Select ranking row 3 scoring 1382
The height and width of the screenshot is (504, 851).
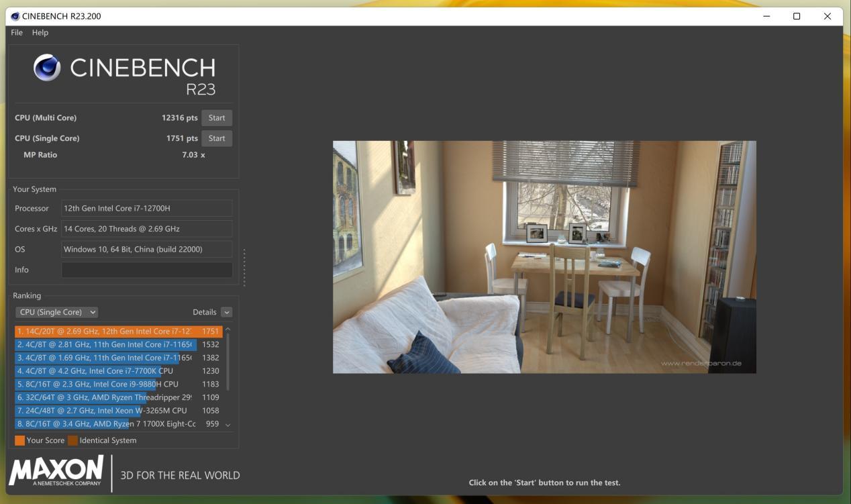coord(118,358)
